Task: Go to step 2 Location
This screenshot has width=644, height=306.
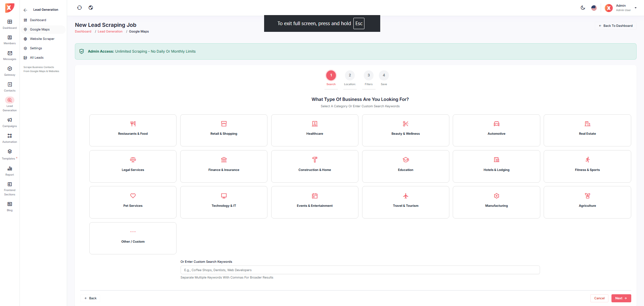Action: [350, 75]
